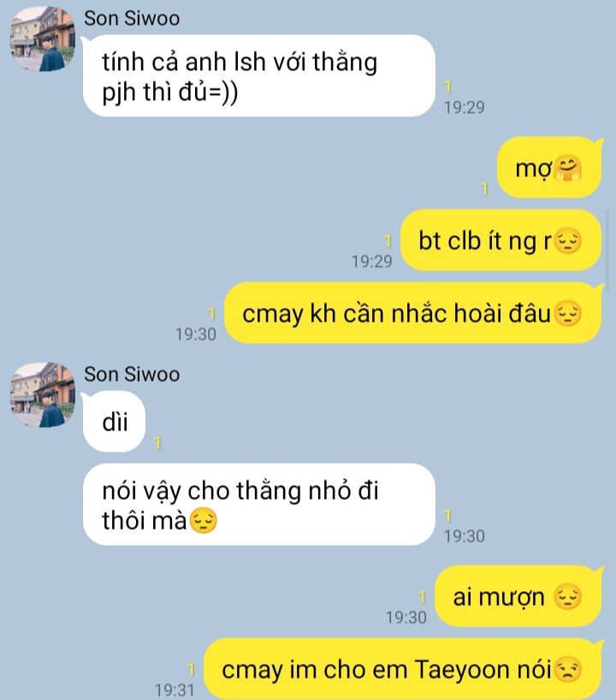Screen dimensions: 616x700
Task: Select 'nói vậy cho thằng nhỏ' message
Action: 259,505
